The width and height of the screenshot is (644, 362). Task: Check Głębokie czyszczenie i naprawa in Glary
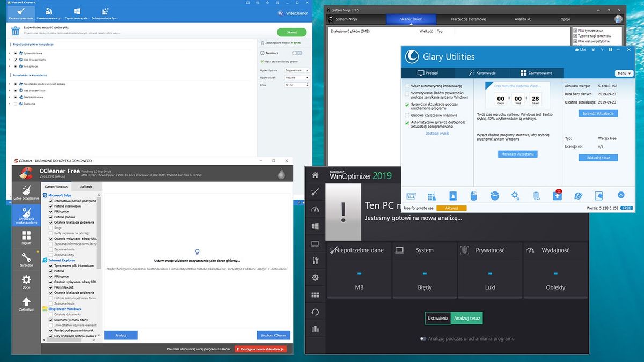click(x=407, y=115)
